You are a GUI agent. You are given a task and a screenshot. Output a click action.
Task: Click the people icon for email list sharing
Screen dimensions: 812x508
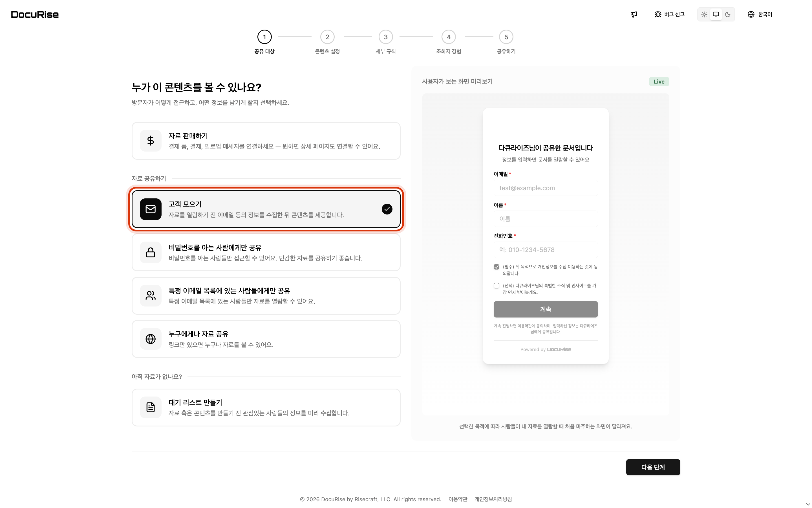pyautogui.click(x=151, y=296)
